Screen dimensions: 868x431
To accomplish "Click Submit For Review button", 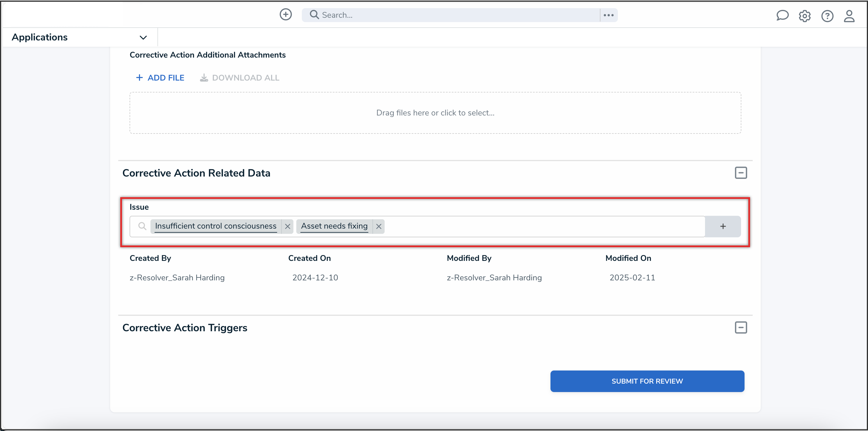I will click(x=647, y=381).
